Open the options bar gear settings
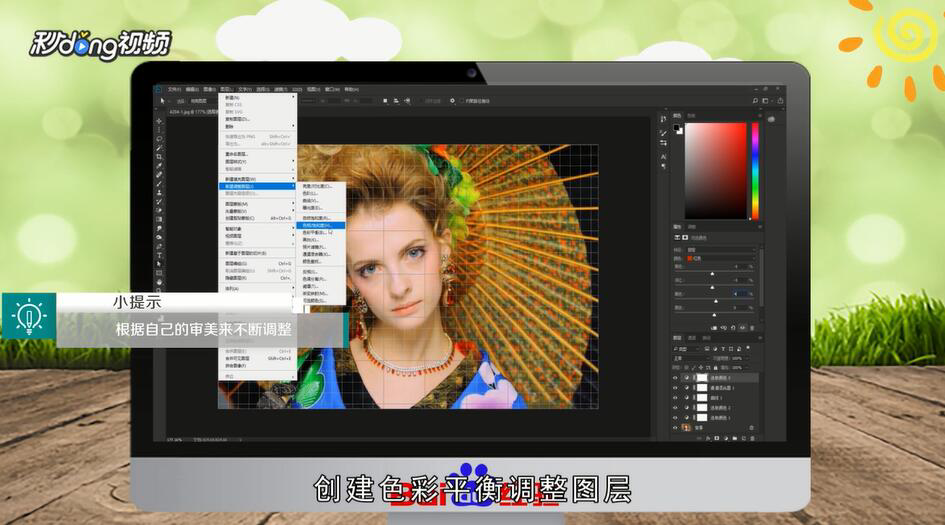The height and width of the screenshot is (525, 945). click(x=452, y=101)
